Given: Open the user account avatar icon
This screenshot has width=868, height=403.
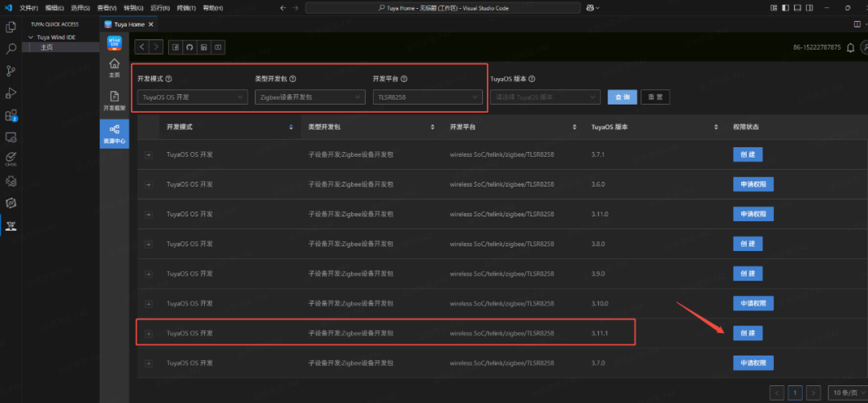Looking at the screenshot, I should 865,48.
